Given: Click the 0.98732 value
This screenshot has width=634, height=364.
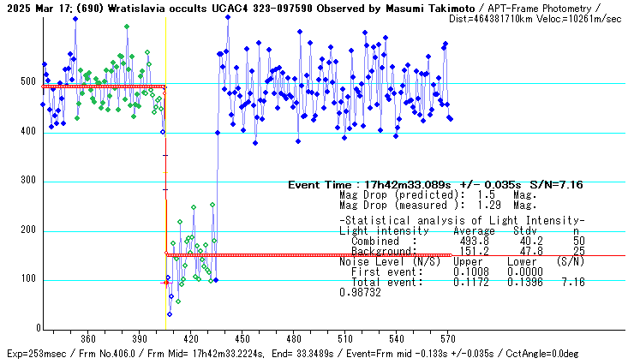Looking at the screenshot, I should click(x=360, y=292).
